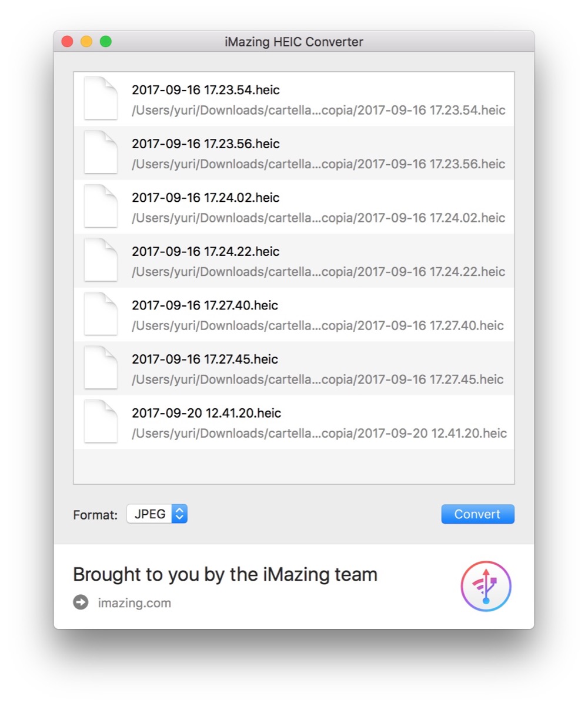Open the JPEG format dropdown
The height and width of the screenshot is (706, 588).
coord(157,514)
